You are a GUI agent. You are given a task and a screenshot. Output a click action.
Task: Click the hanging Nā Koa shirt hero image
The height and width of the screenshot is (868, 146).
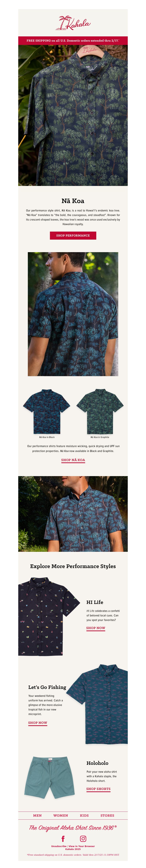[x=73, y=115]
